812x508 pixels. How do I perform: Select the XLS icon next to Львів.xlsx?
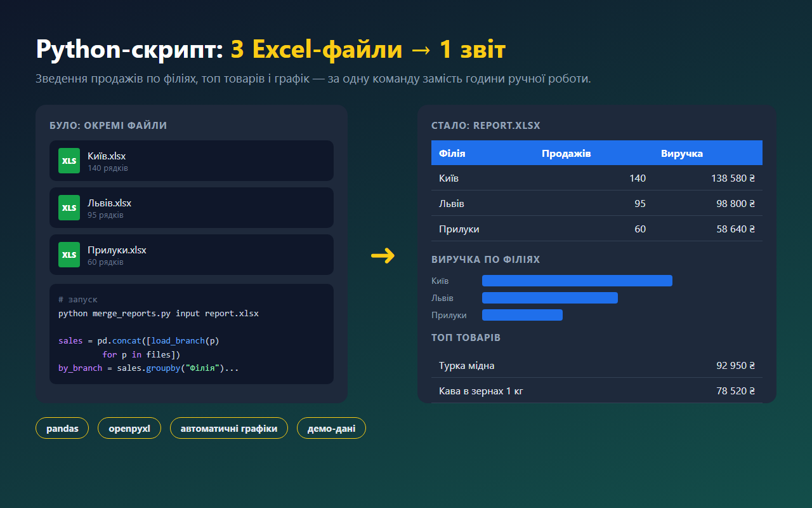69,208
